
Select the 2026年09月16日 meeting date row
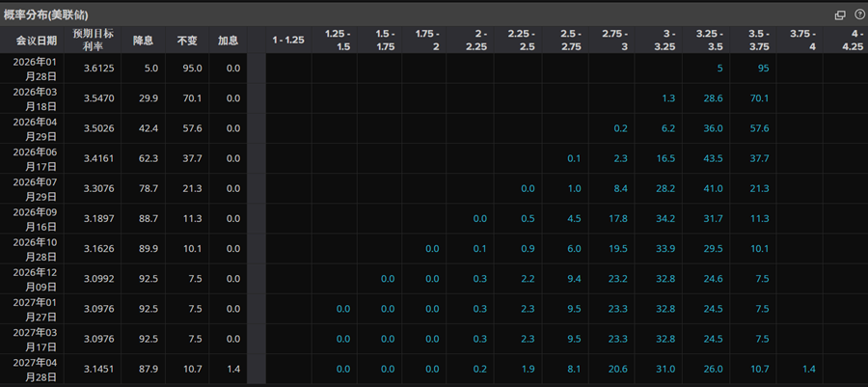35,218
